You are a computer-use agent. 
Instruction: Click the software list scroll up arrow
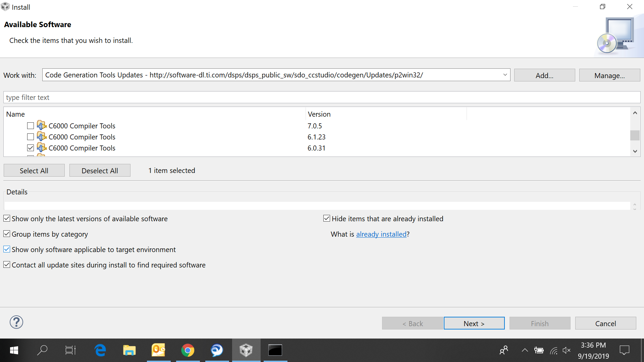(x=635, y=113)
